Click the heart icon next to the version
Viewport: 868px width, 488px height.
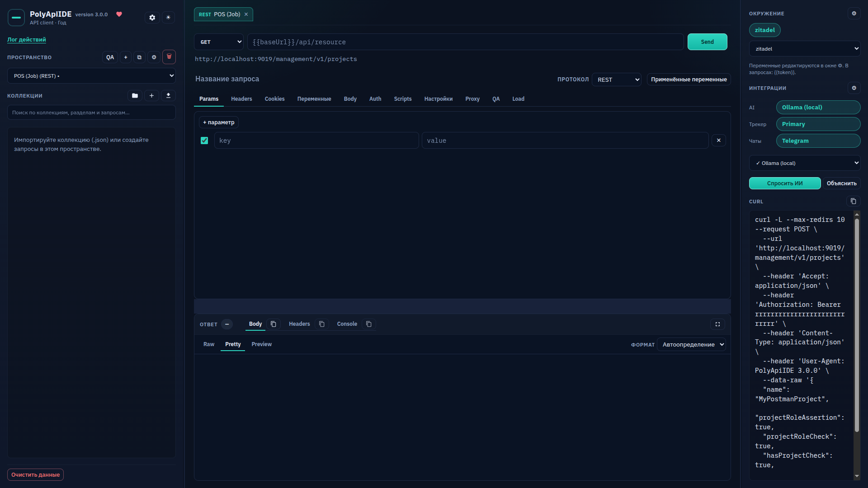pos(119,14)
